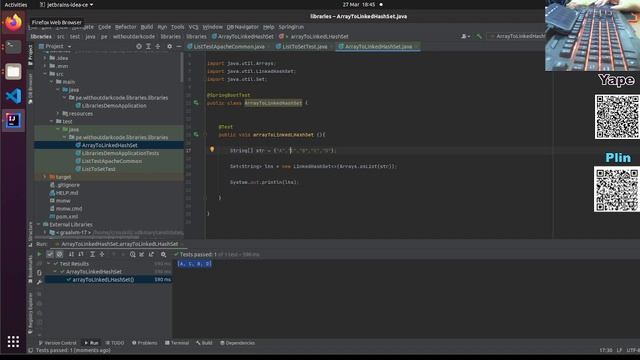Select the IntelliJ IDEA dock icon
The width and height of the screenshot is (640, 360).
13,120
